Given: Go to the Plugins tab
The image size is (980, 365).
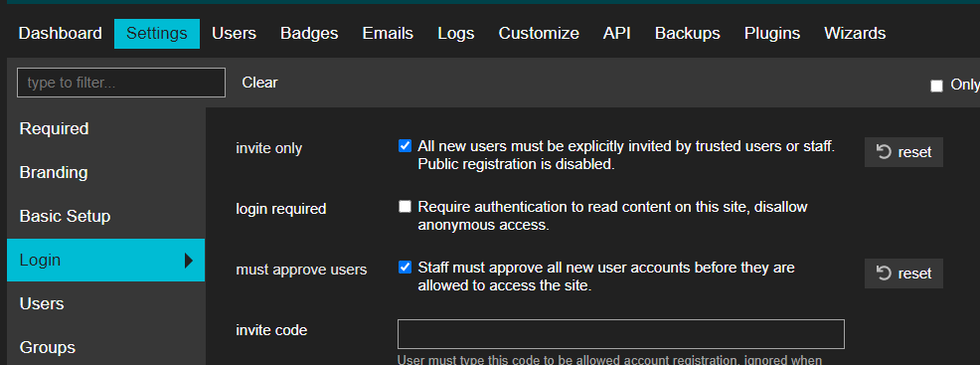Looking at the screenshot, I should (772, 33).
